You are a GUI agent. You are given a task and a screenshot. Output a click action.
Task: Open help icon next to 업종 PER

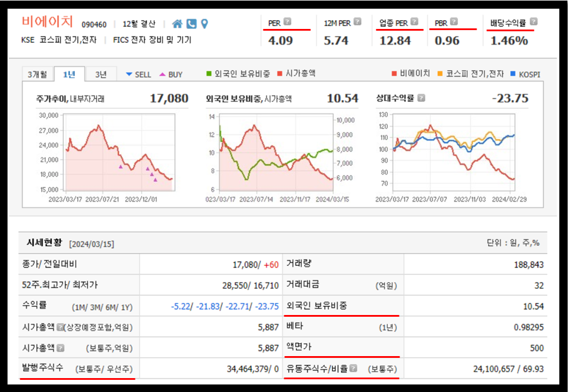click(415, 21)
